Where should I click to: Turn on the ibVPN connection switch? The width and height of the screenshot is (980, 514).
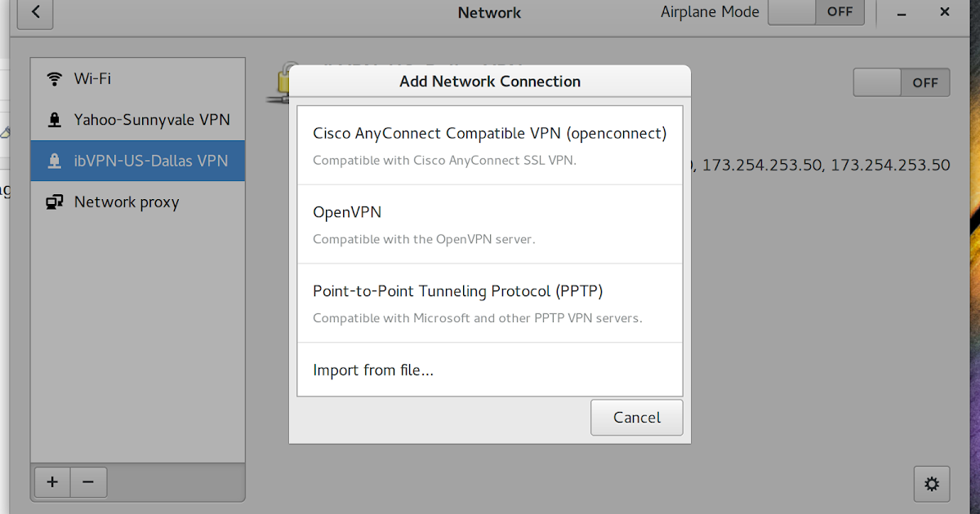tap(902, 82)
